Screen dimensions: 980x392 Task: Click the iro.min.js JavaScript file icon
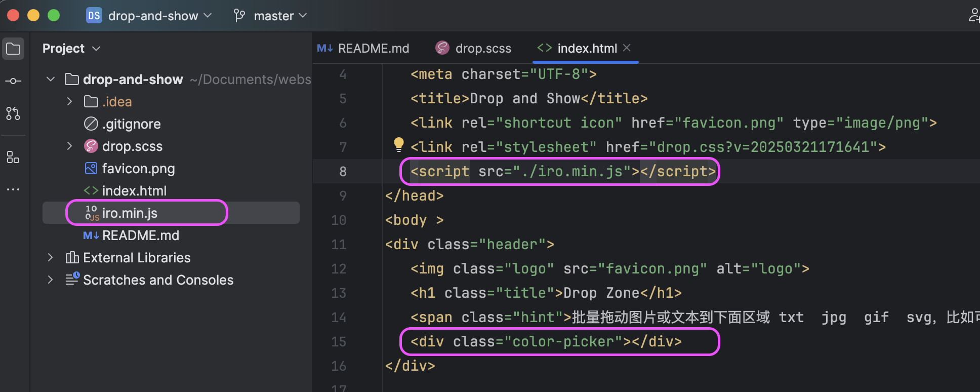pos(92,213)
